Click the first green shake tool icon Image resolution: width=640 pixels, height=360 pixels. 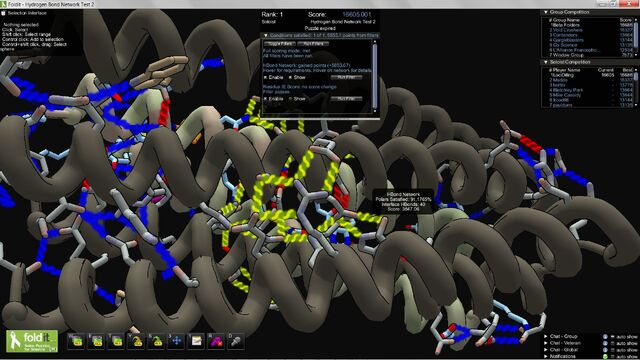tap(76, 341)
